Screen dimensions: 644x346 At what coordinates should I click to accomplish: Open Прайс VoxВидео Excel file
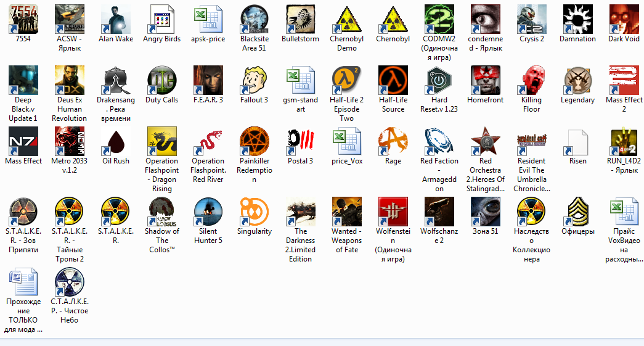[x=624, y=212]
